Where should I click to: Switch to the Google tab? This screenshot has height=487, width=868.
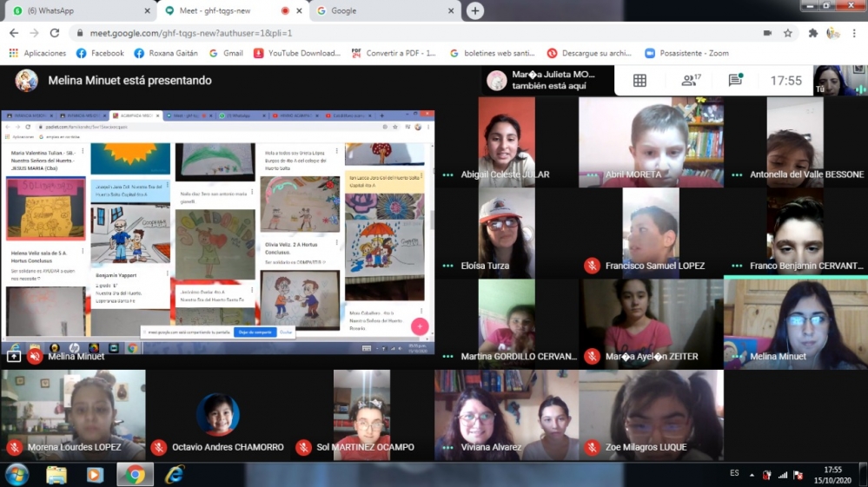click(385, 10)
